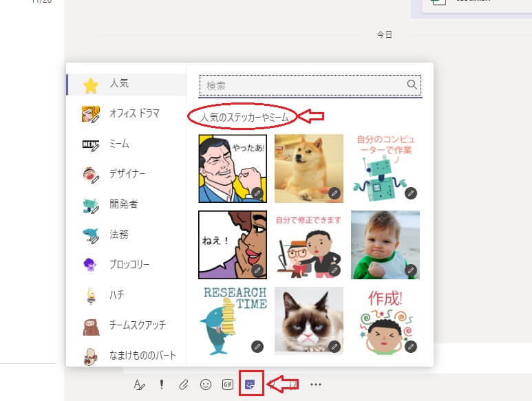
Task: Insert the 作成! sticker
Action: coord(385,320)
